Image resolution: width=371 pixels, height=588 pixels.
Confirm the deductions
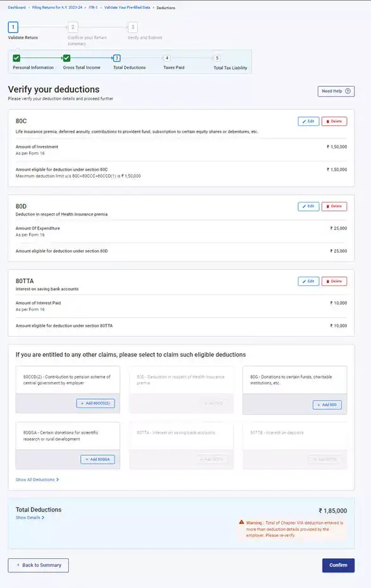pyautogui.click(x=338, y=565)
